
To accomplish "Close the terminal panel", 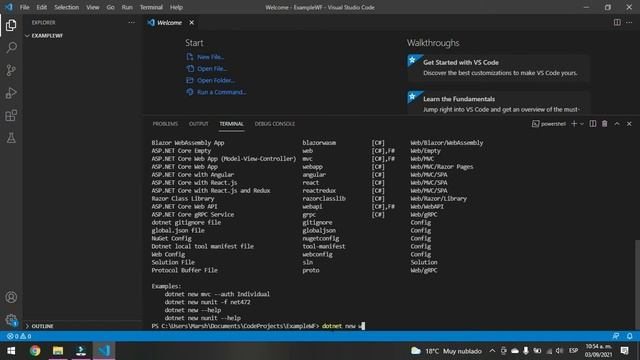I will click(629, 124).
